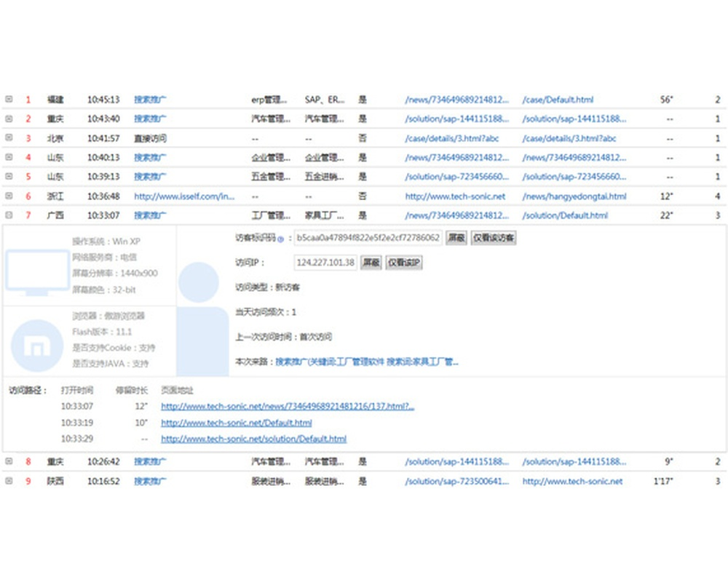The image size is (728, 582).
Task: Collapse visitor row 7 from 广西
Action: (9, 215)
